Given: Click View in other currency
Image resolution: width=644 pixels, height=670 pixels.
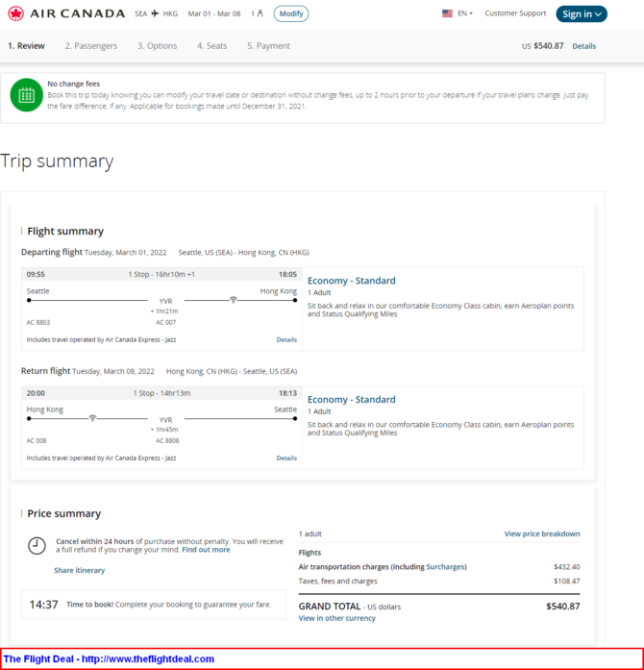Looking at the screenshot, I should click(x=336, y=618).
